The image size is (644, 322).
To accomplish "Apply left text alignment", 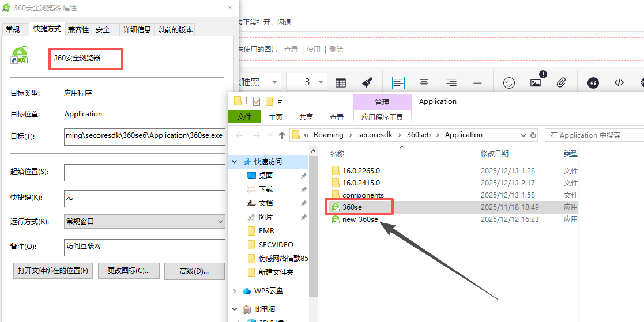I will [x=398, y=82].
